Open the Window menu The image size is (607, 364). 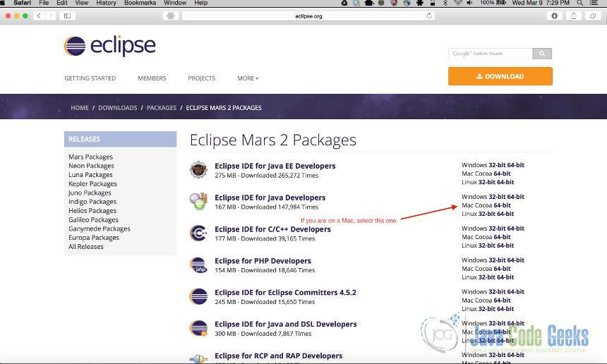[175, 3]
